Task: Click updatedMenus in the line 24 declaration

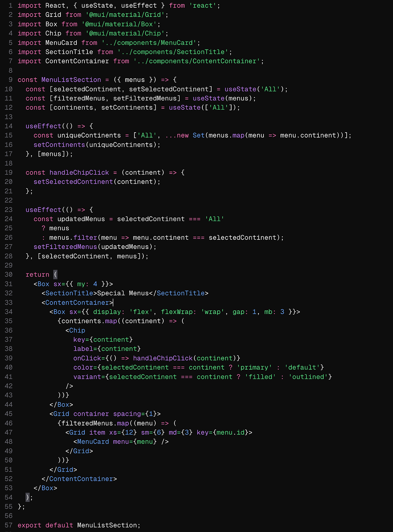Action: click(x=81, y=219)
